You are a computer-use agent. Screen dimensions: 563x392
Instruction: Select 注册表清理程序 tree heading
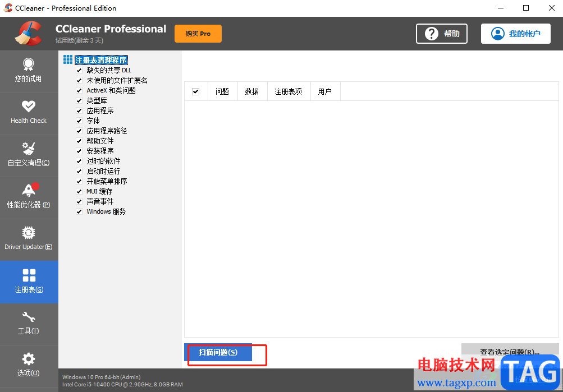pos(101,60)
